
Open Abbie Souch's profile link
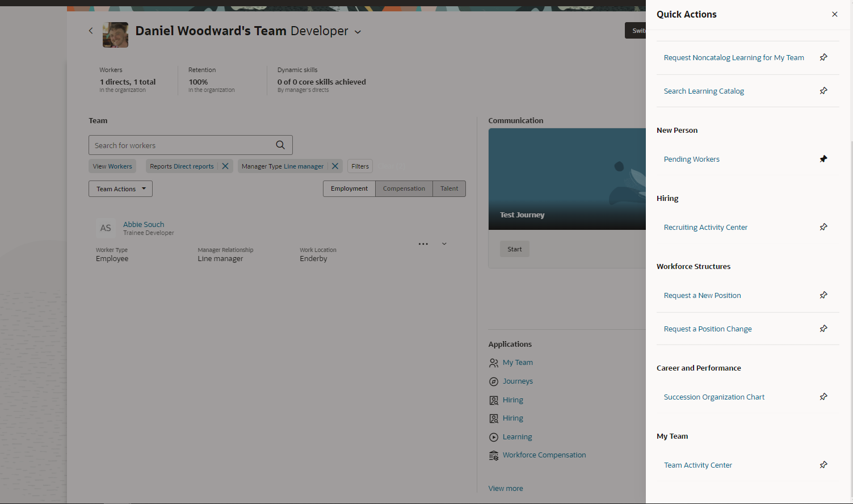coord(144,225)
